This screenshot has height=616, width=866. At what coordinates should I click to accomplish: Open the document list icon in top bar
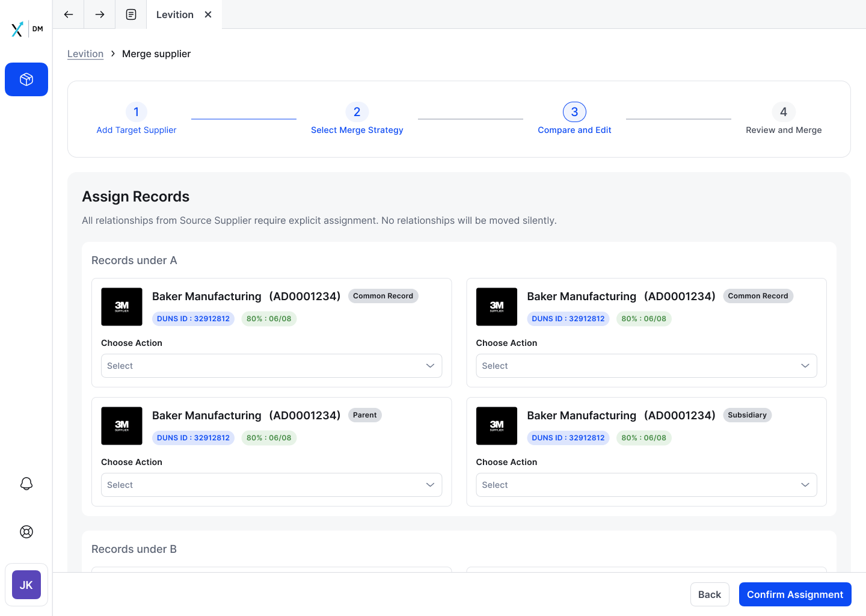pyautogui.click(x=131, y=14)
